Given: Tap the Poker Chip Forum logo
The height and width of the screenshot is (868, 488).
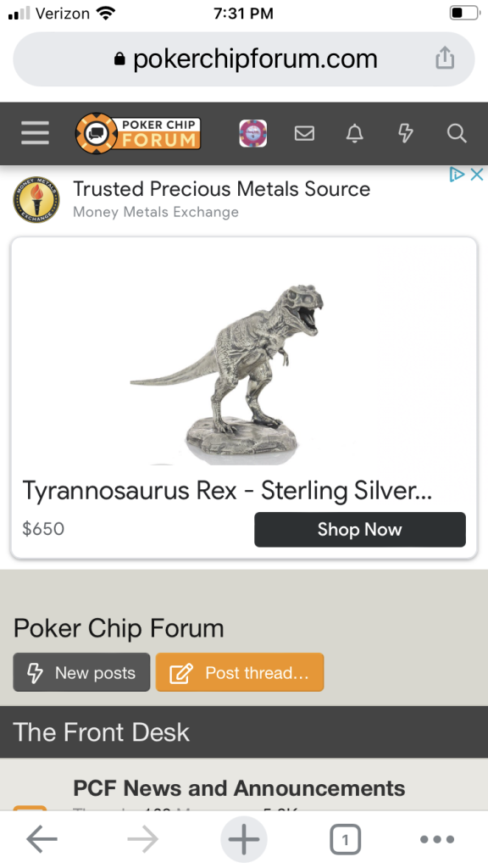Looking at the screenshot, I should pos(138,133).
